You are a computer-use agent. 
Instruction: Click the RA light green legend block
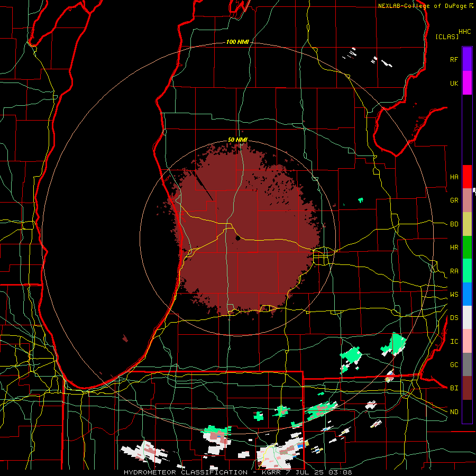coord(467,271)
